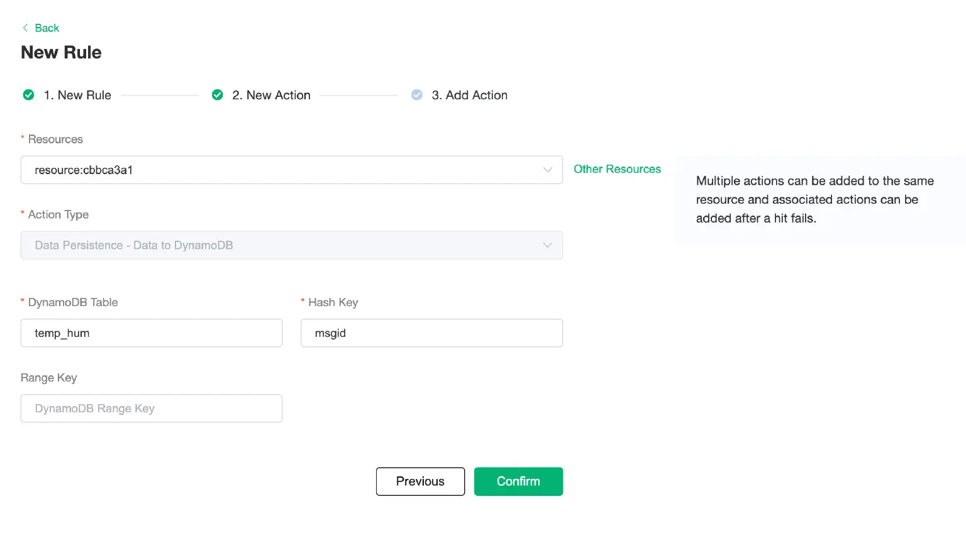Expand the Action Type dropdown
This screenshot has width=966, height=560.
click(x=291, y=245)
